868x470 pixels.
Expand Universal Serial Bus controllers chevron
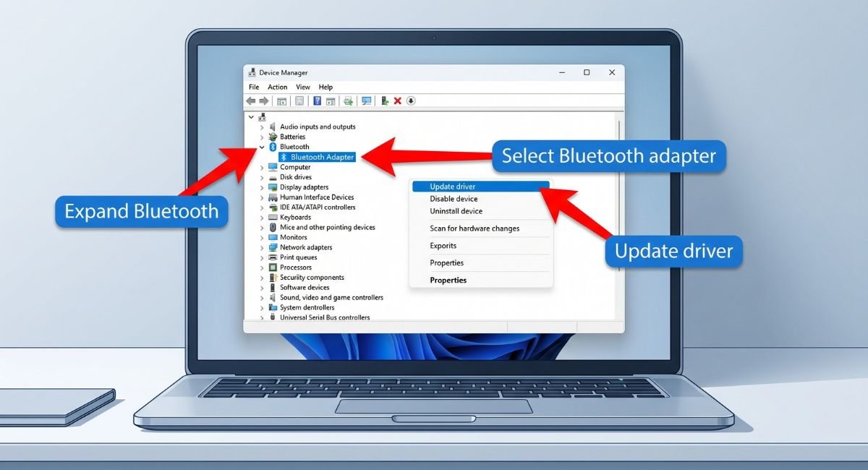point(262,317)
